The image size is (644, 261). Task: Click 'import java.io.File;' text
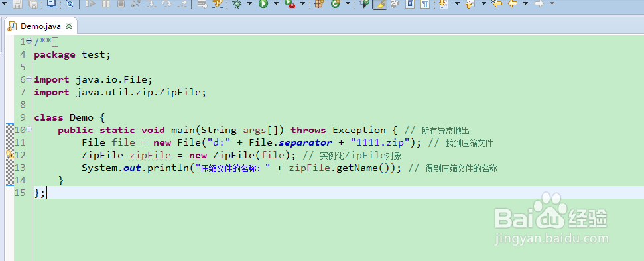(x=94, y=80)
